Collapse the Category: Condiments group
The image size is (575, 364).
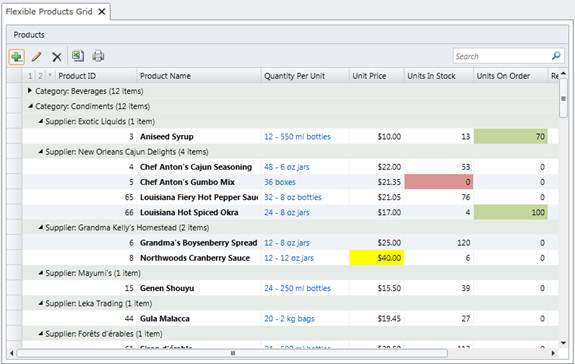[x=30, y=106]
